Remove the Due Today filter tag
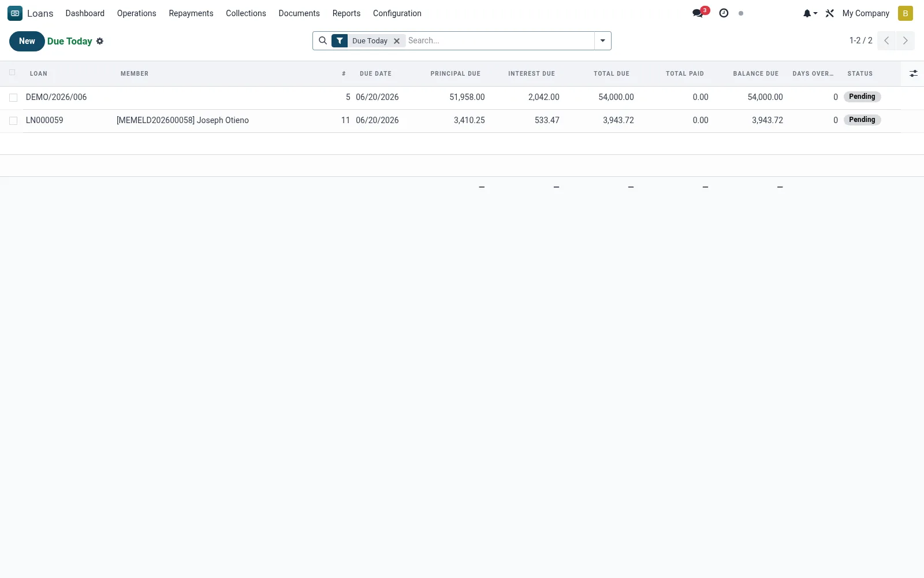Viewport: 924px width, 578px height. pyautogui.click(x=397, y=41)
